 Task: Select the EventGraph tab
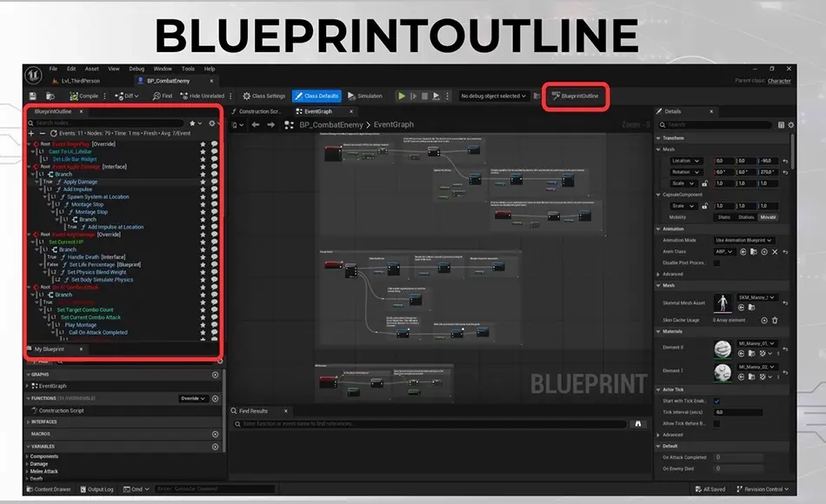tap(318, 111)
